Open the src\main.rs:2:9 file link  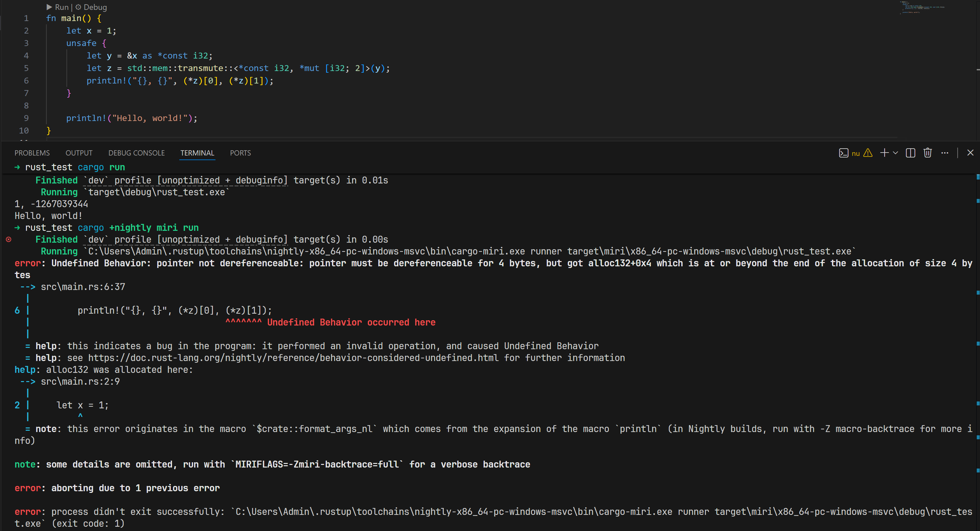80,381
